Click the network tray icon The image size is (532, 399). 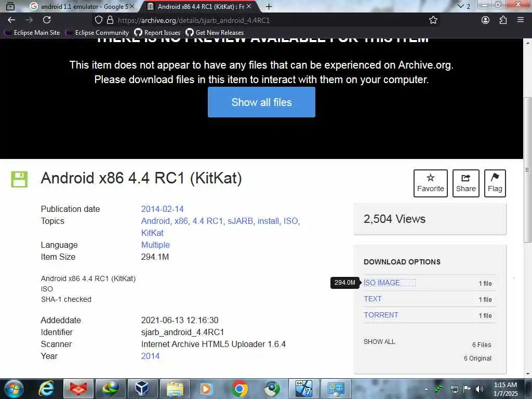tap(454, 389)
